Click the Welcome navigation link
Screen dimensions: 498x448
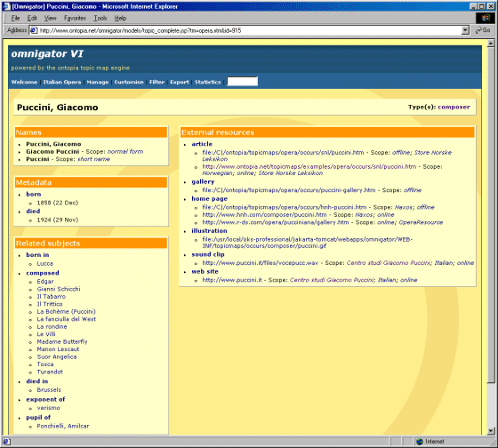click(x=24, y=82)
